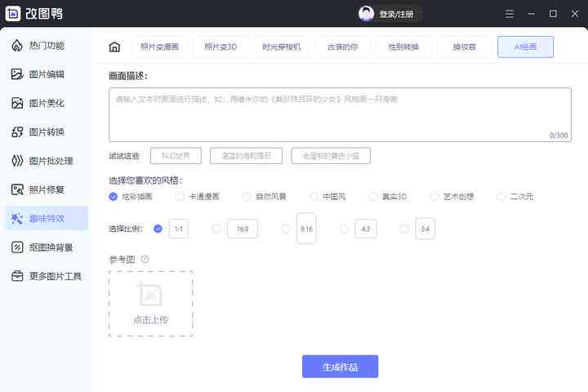Choose the 4:3 ratio radio button
The width and height of the screenshot is (588, 392).
pyautogui.click(x=344, y=229)
